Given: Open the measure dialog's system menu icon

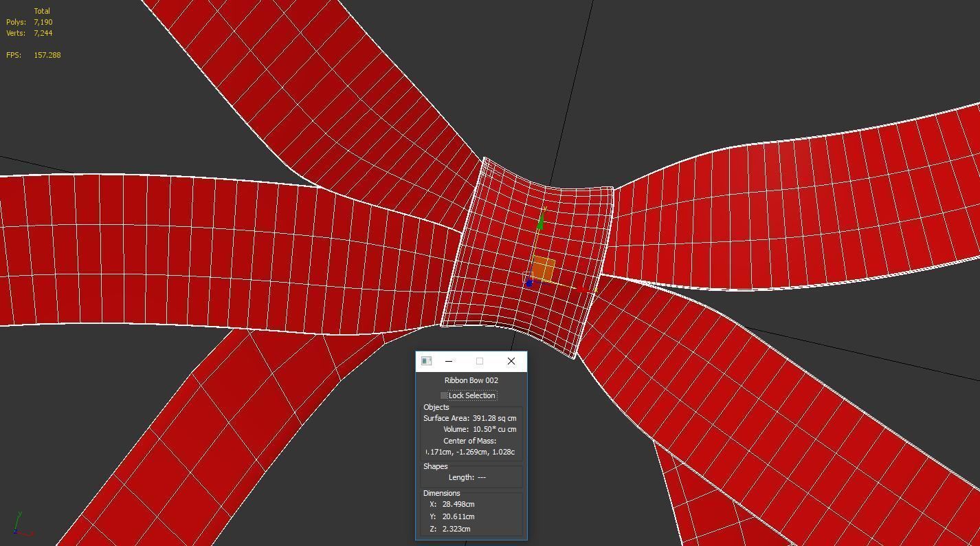Looking at the screenshot, I should pos(426,361).
